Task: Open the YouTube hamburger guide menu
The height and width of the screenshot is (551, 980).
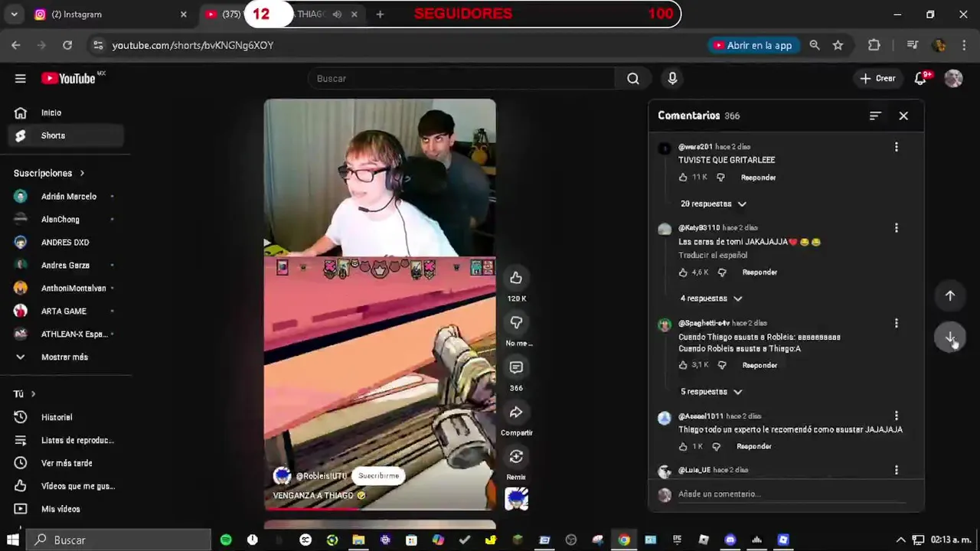Action: [21, 78]
